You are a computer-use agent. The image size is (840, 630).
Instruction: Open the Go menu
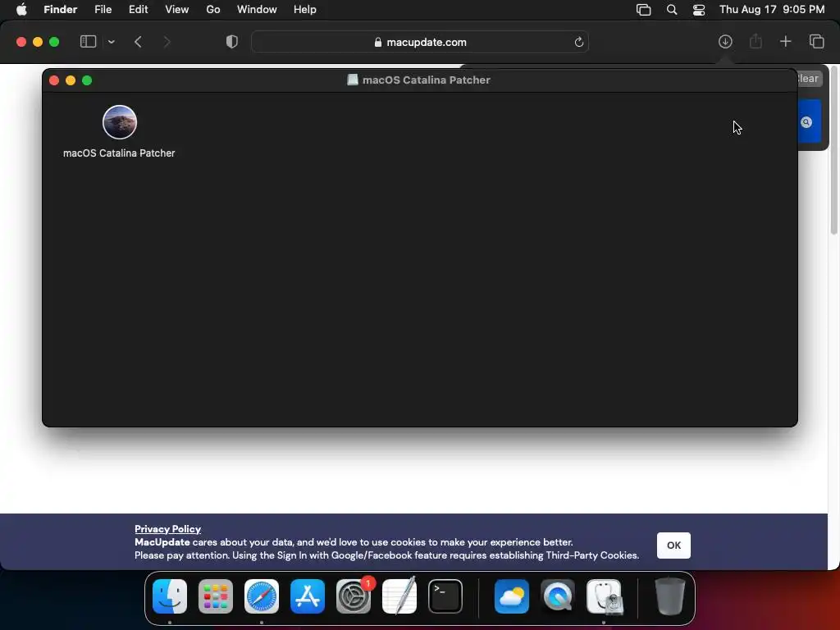coord(213,10)
